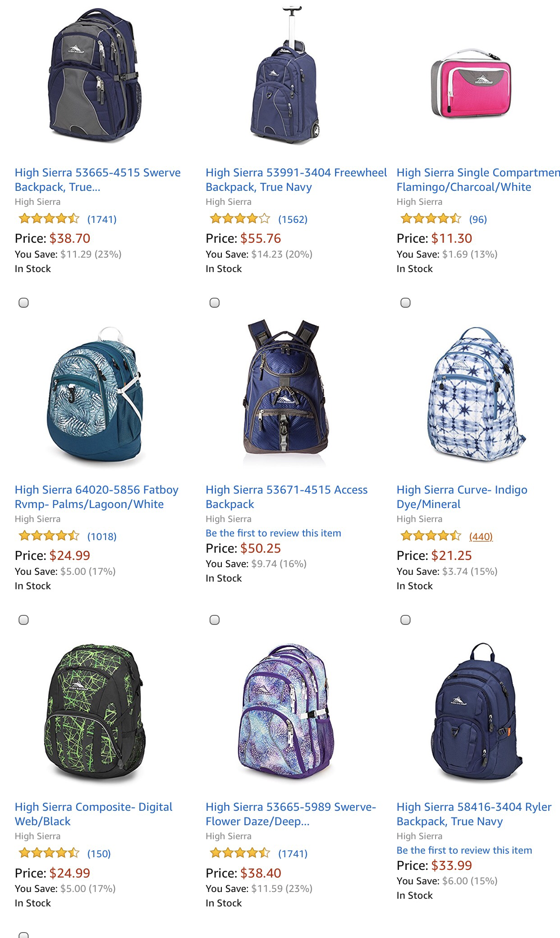The height and width of the screenshot is (938, 560).
Task: Open the pink Flamingo lunch bag image
Action: (x=472, y=83)
